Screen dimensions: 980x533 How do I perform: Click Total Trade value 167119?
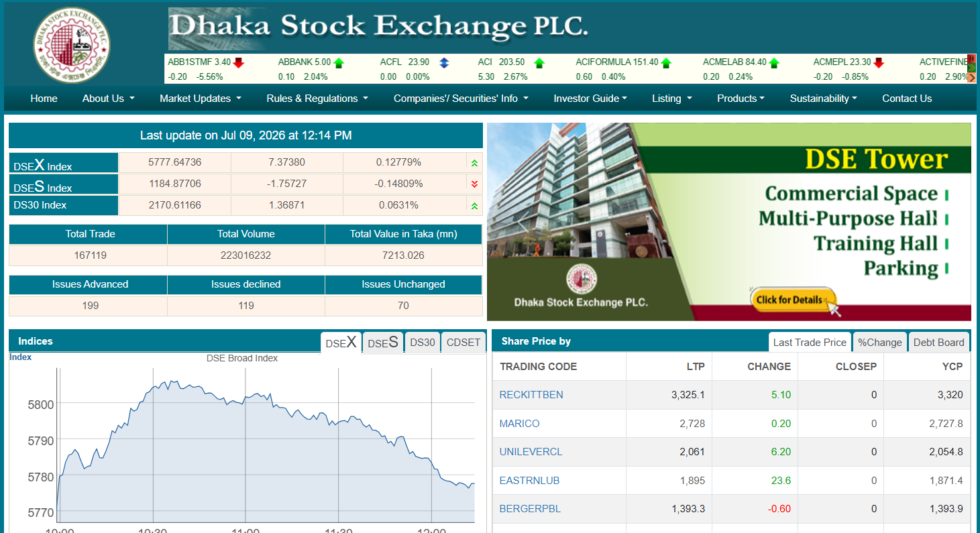point(91,255)
